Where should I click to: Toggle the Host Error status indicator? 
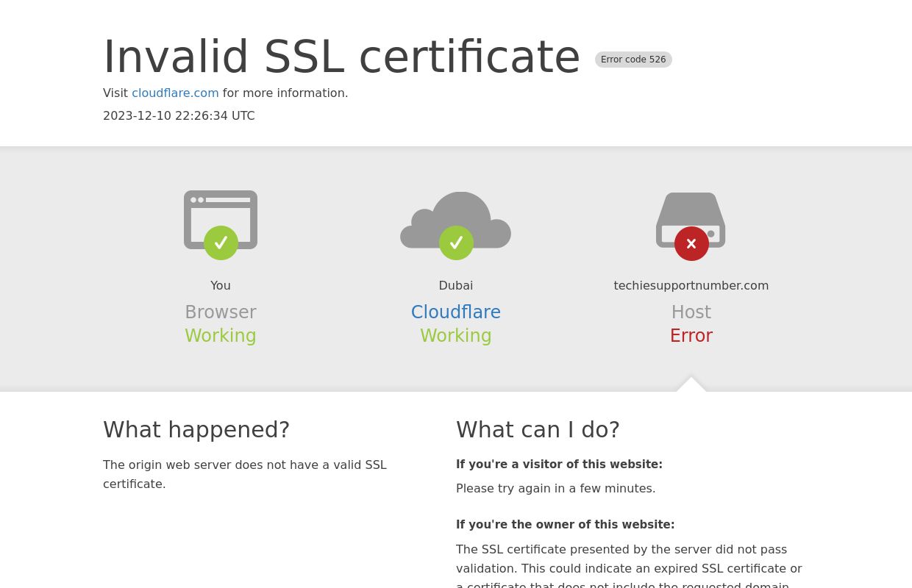click(x=691, y=335)
